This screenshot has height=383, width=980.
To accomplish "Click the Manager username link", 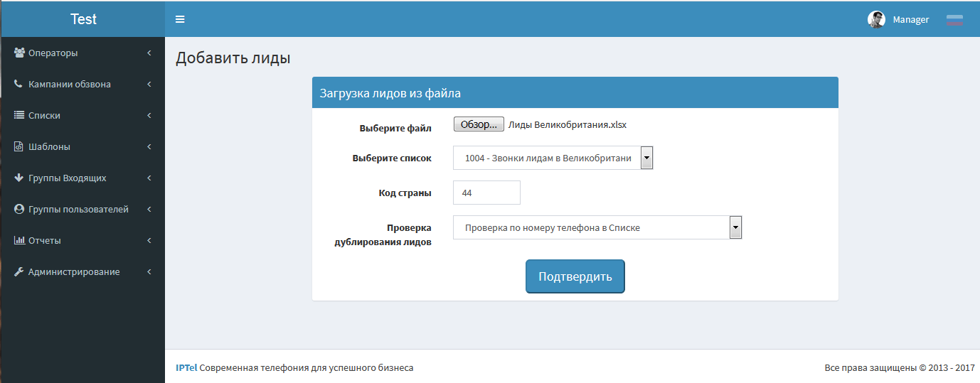I will [911, 19].
